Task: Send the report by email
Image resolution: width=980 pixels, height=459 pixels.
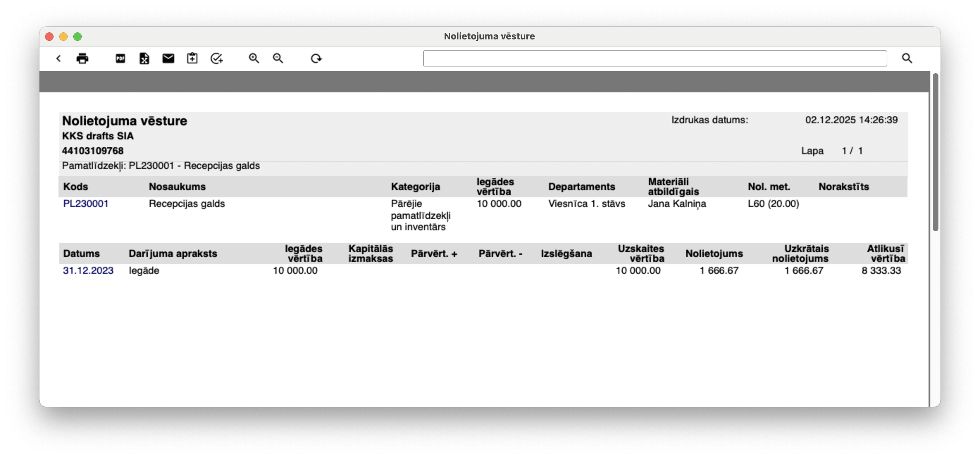Action: 168,58
